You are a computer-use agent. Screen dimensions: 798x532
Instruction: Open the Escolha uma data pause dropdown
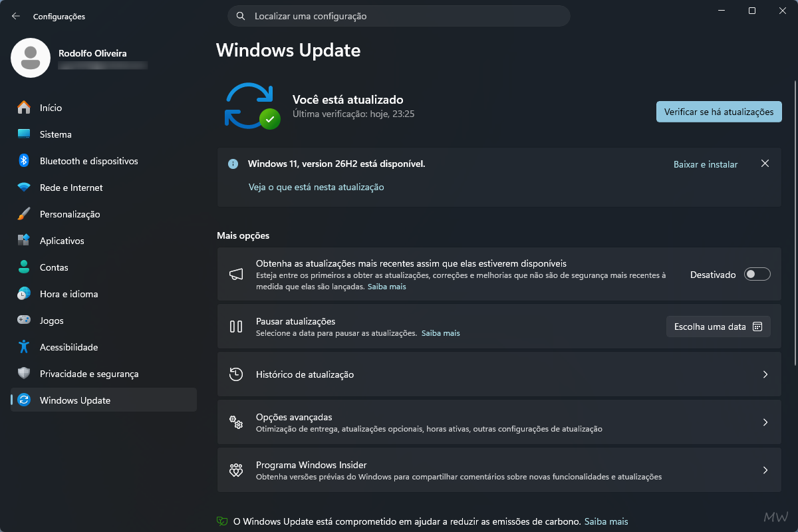(718, 327)
